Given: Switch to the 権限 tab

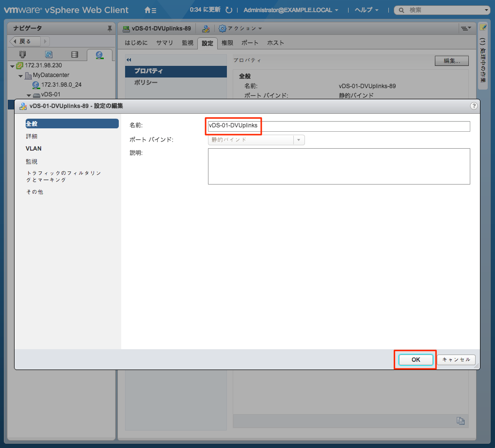Looking at the screenshot, I should [227, 43].
